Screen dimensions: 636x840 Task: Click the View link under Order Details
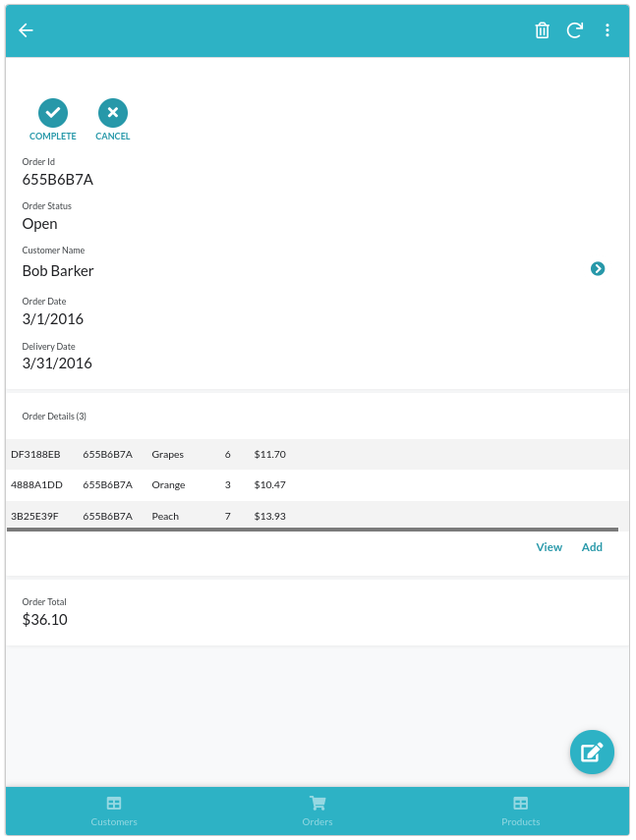click(549, 547)
